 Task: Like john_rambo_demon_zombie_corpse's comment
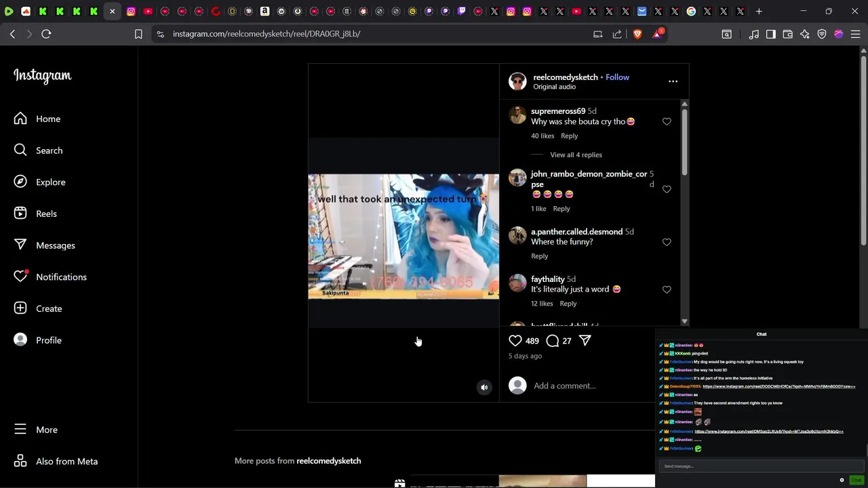coord(667,189)
